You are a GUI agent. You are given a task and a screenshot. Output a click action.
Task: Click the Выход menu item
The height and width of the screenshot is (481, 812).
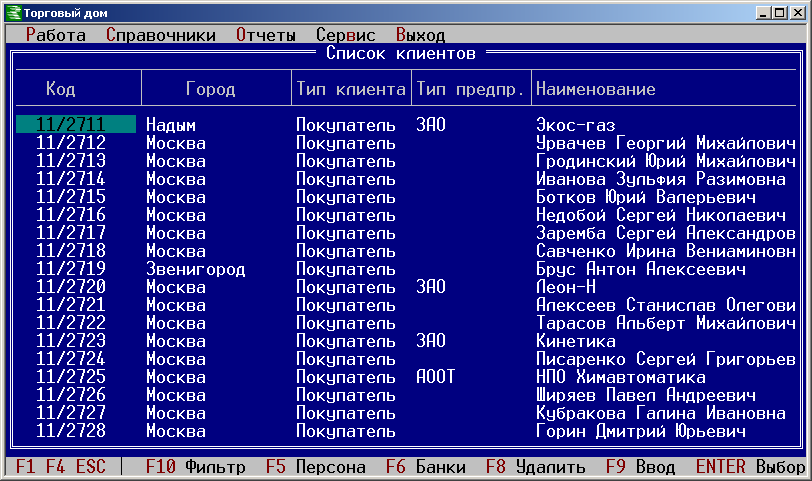(x=420, y=35)
